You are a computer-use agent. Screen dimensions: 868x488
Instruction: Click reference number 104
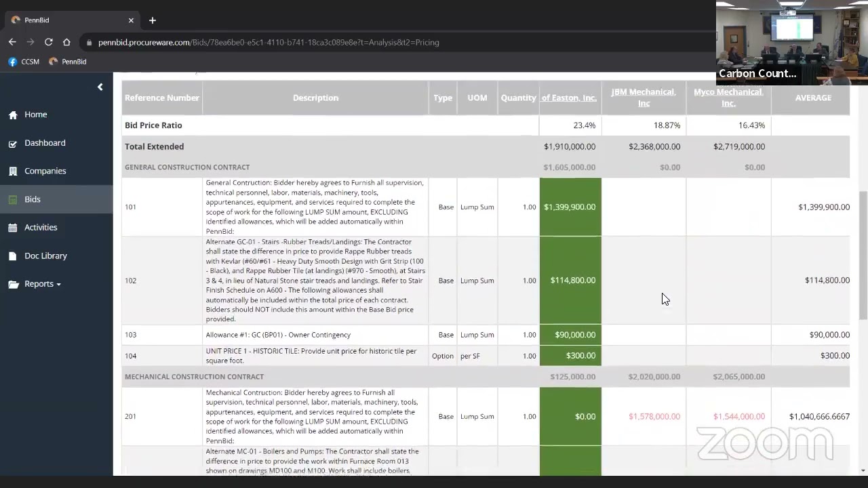tap(130, 356)
